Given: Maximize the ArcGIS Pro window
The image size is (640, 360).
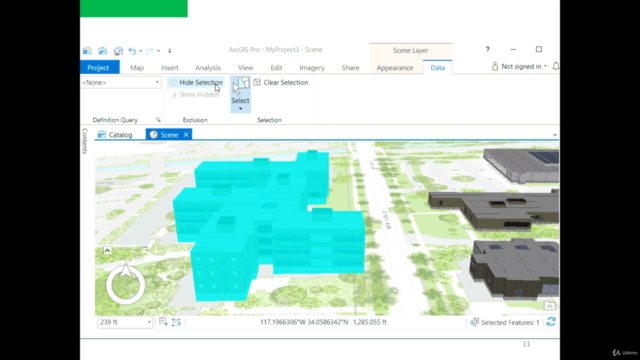Looking at the screenshot, I should pos(539,49).
